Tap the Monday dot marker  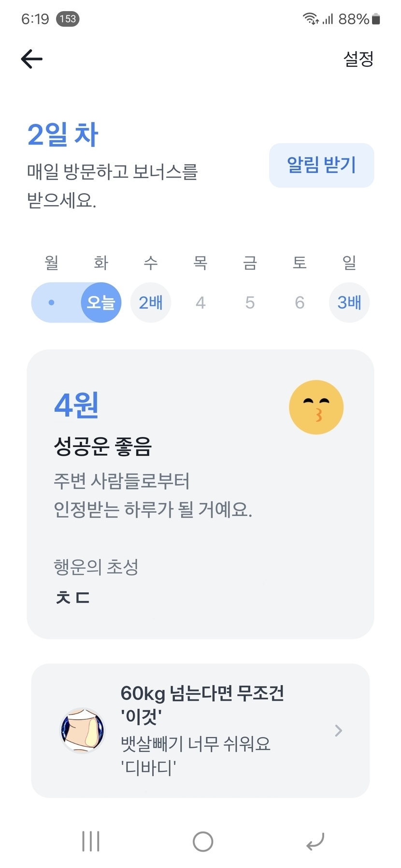point(52,303)
